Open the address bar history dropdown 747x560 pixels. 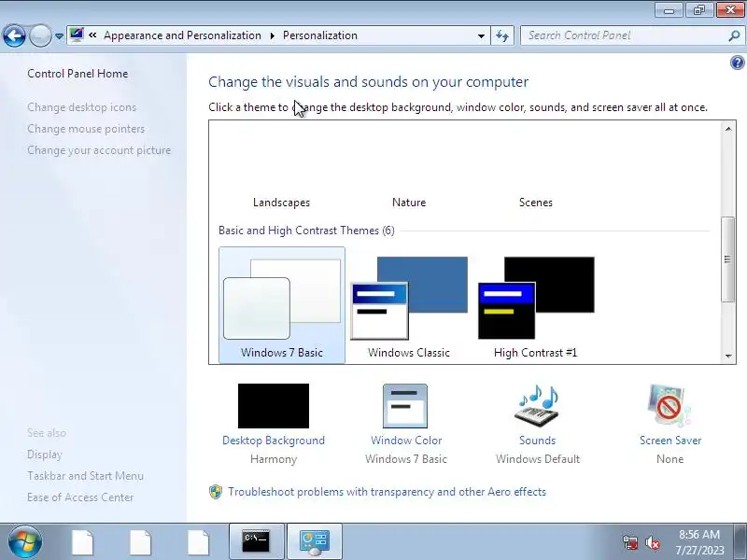pos(481,35)
